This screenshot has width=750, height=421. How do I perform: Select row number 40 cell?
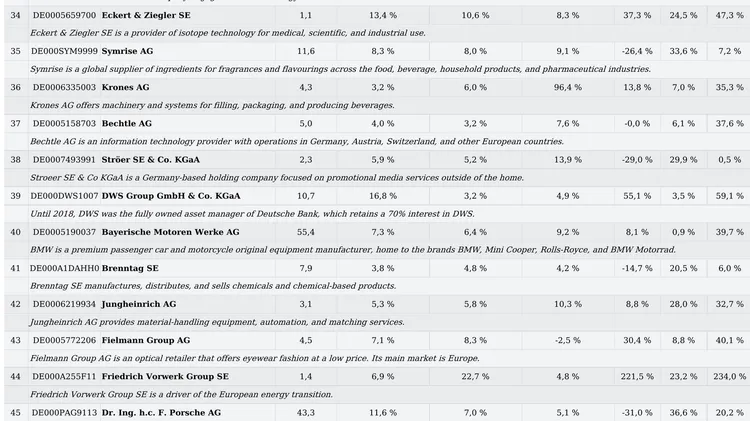15,232
